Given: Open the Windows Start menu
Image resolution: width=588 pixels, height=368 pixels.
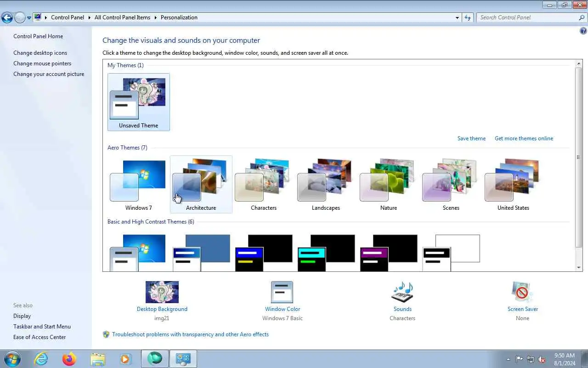Looking at the screenshot, I should point(12,359).
